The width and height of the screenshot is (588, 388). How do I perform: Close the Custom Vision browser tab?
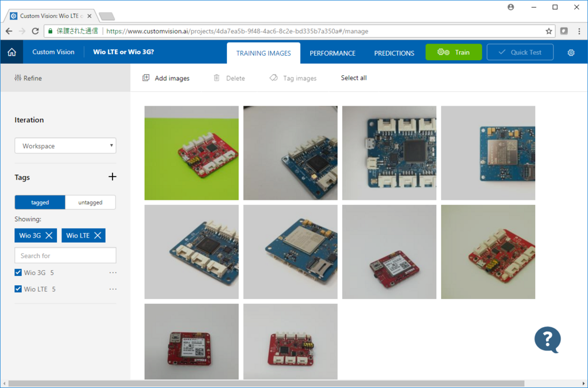[89, 16]
